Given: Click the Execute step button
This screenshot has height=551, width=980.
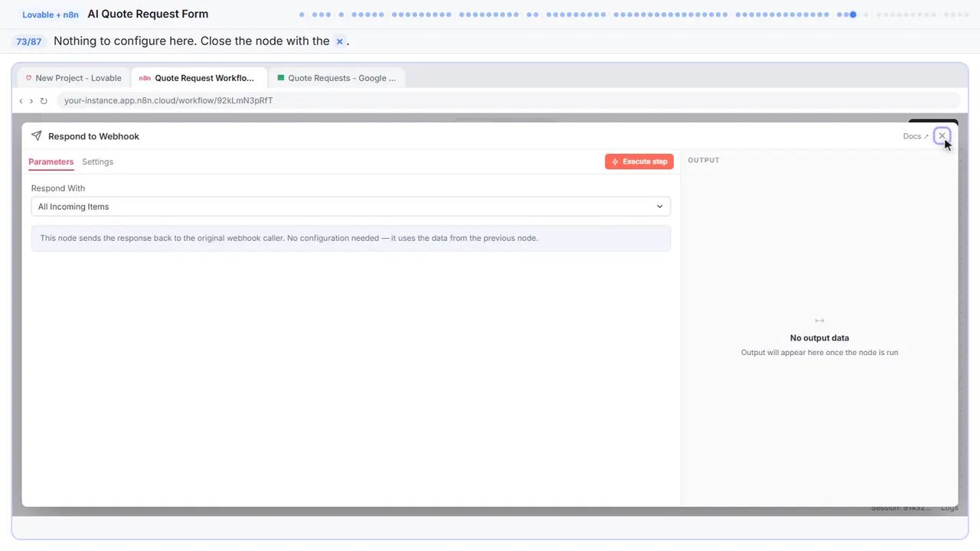Looking at the screenshot, I should click(x=639, y=161).
